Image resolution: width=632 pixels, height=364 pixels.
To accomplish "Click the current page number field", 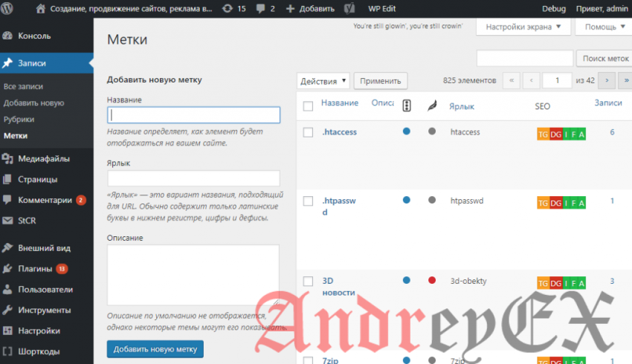I will coord(557,80).
